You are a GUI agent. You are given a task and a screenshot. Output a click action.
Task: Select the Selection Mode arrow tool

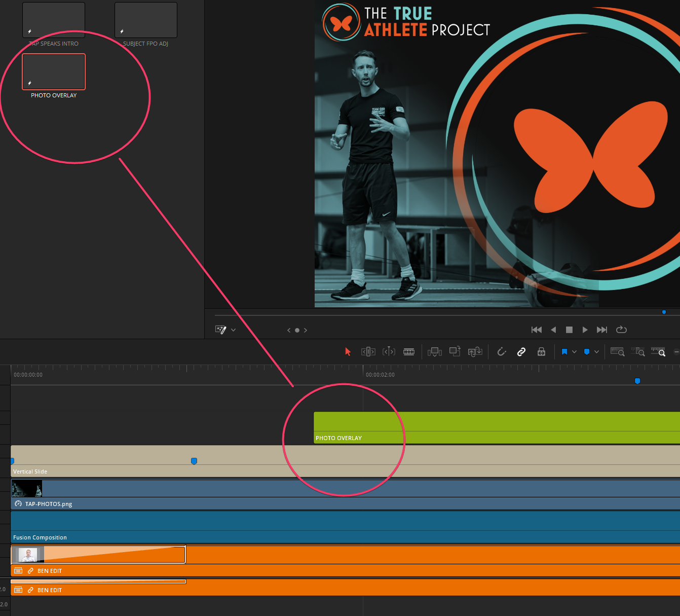[x=348, y=351]
